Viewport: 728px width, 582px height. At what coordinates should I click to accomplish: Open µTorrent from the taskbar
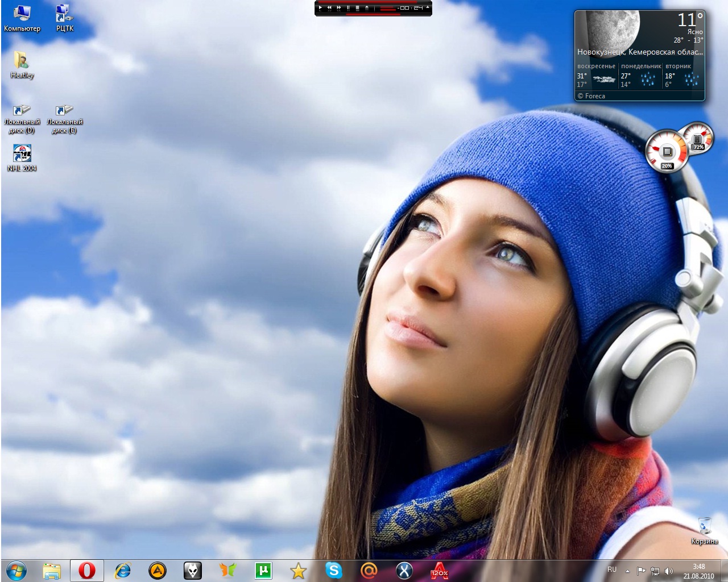coord(263,570)
